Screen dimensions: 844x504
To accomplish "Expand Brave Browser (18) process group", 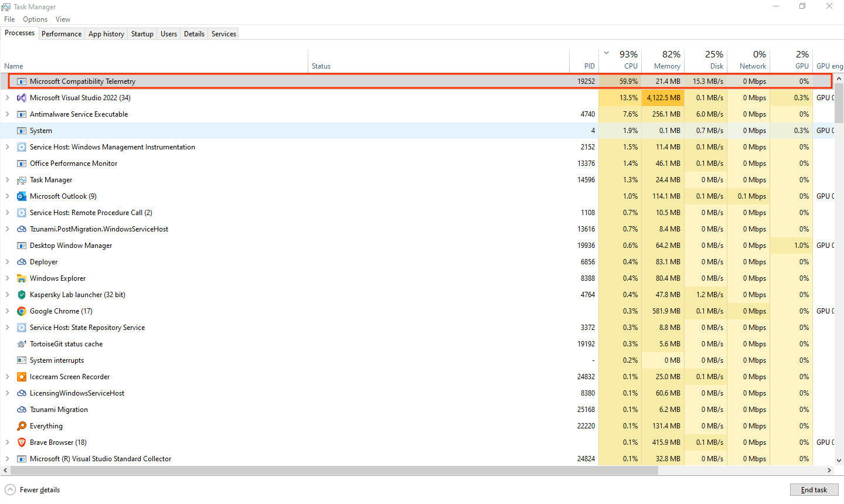I will tap(7, 442).
